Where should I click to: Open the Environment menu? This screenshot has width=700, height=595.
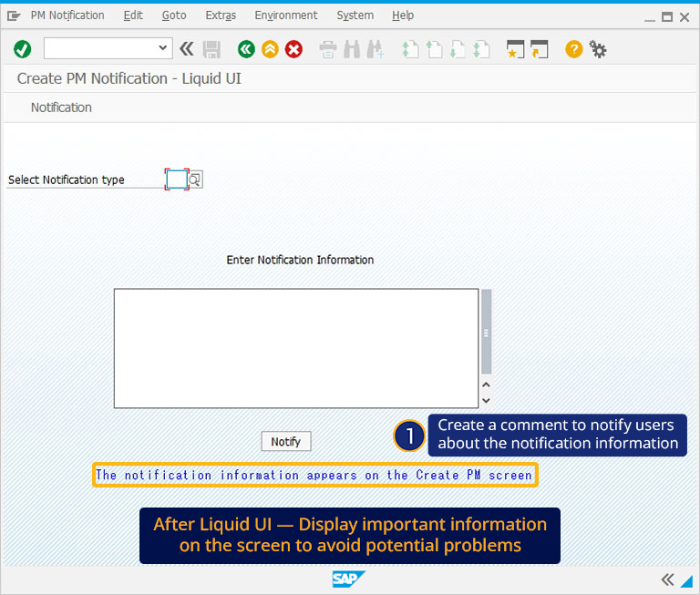[x=286, y=15]
